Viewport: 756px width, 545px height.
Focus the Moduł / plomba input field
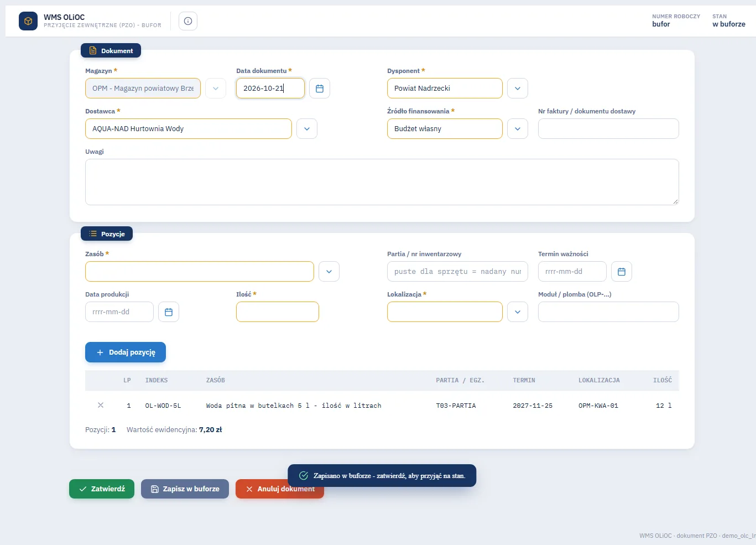[608, 312]
